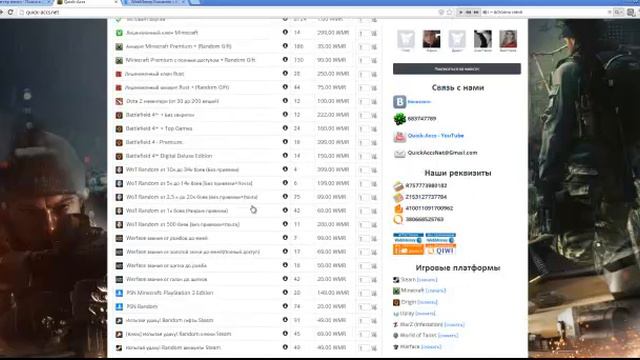This screenshot has width=640, height=360.
Task: Add Dota 2 inventory item to cart
Action: click(374, 102)
